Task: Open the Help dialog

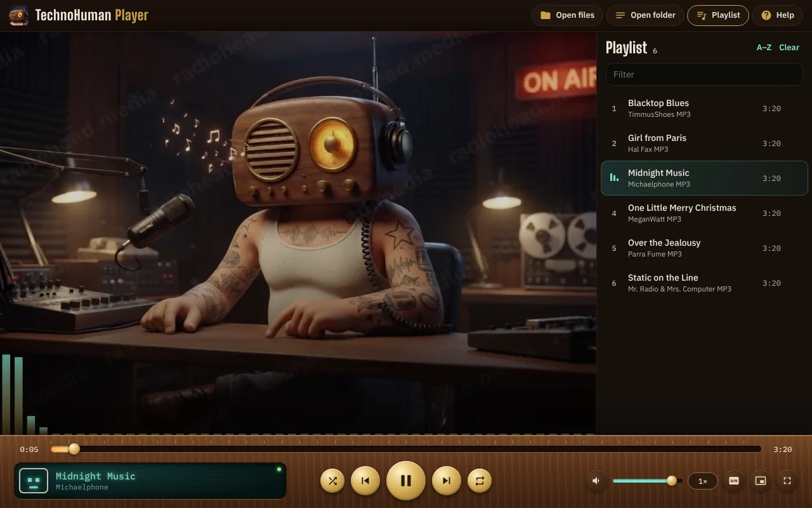Action: point(777,15)
